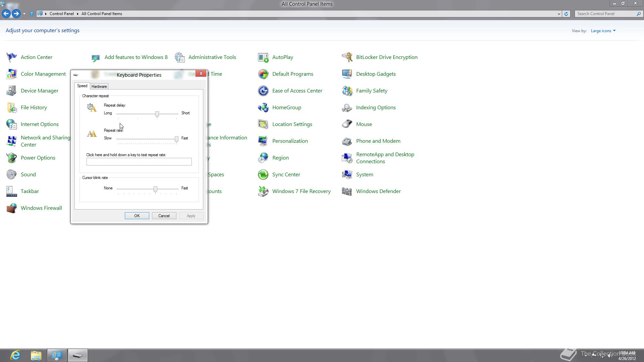
Task: Adjust the Repeat rate slider
Action: tap(176, 139)
